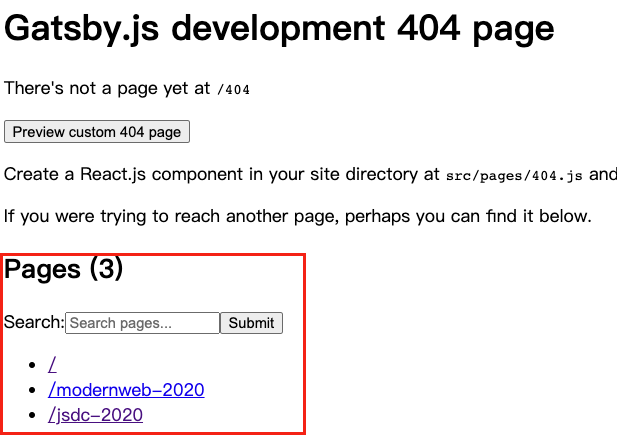This screenshot has width=617, height=443.
Task: Open the root "/" page link
Action: [x=52, y=365]
